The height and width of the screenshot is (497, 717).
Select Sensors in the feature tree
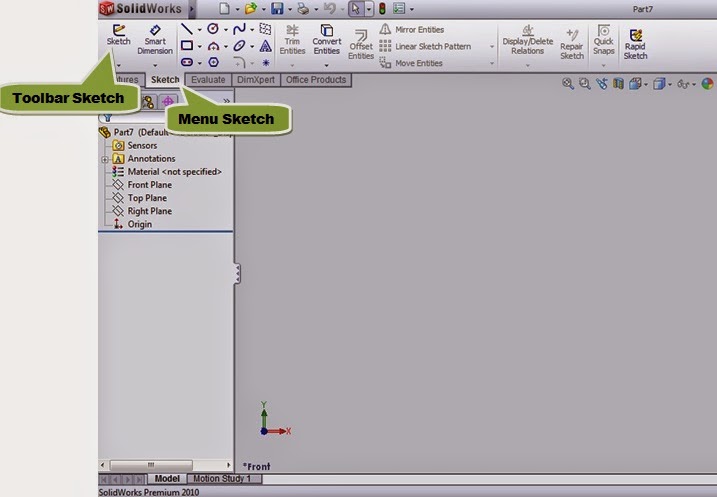click(135, 145)
